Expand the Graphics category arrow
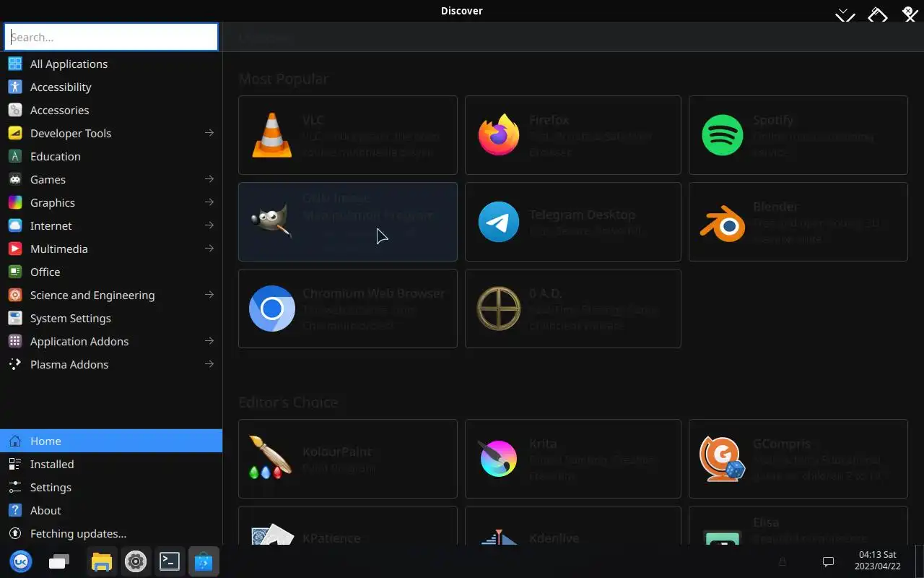 (209, 202)
